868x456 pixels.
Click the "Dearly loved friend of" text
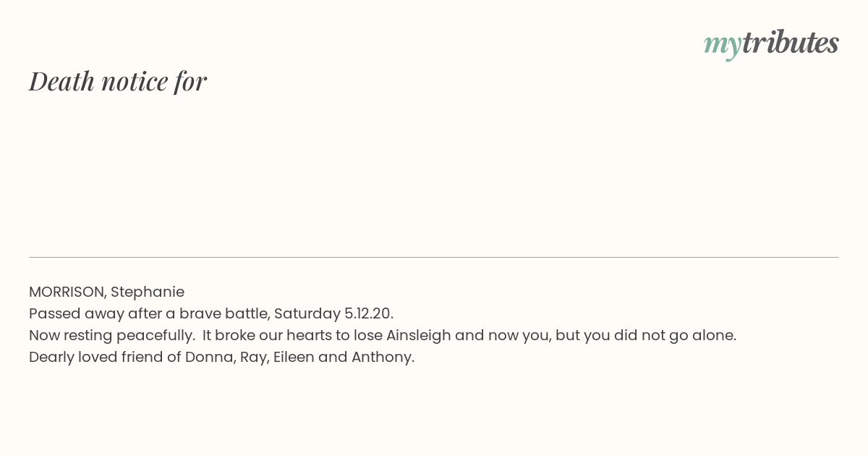click(x=105, y=357)
